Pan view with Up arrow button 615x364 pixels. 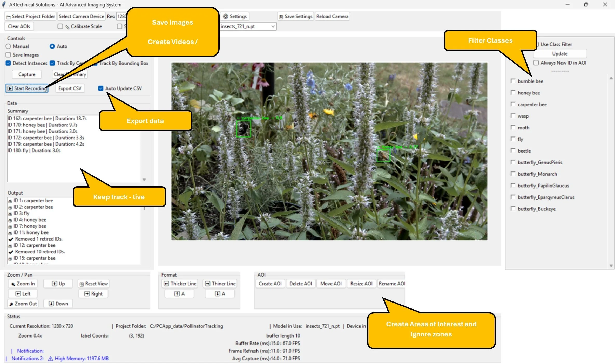(x=58, y=284)
